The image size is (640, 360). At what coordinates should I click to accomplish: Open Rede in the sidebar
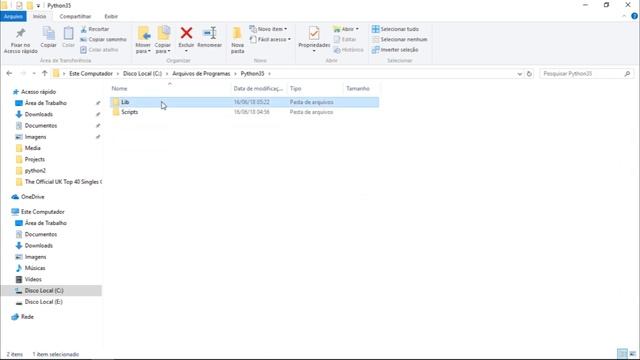click(27, 317)
